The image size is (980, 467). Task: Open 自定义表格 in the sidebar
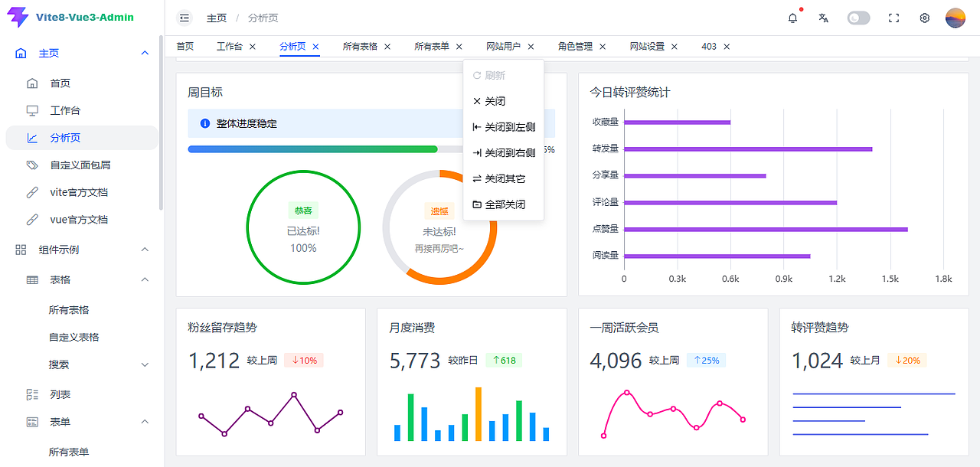coord(74,337)
